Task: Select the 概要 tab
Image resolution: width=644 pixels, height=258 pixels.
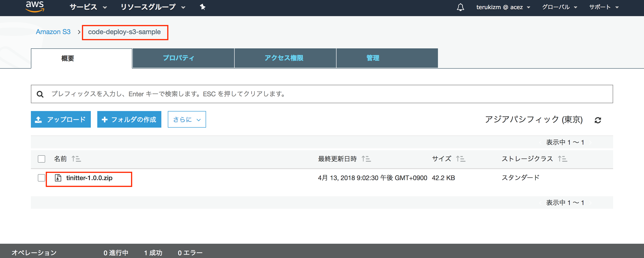Action: pos(82,59)
